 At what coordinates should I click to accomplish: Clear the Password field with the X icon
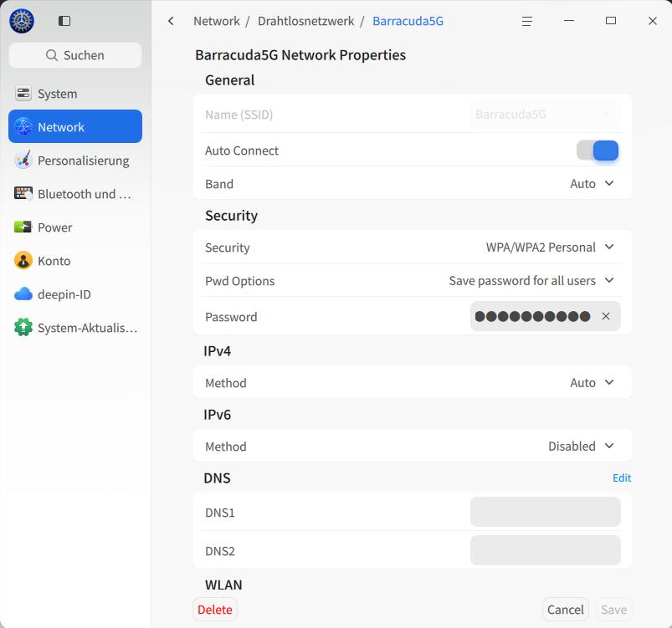[606, 316]
